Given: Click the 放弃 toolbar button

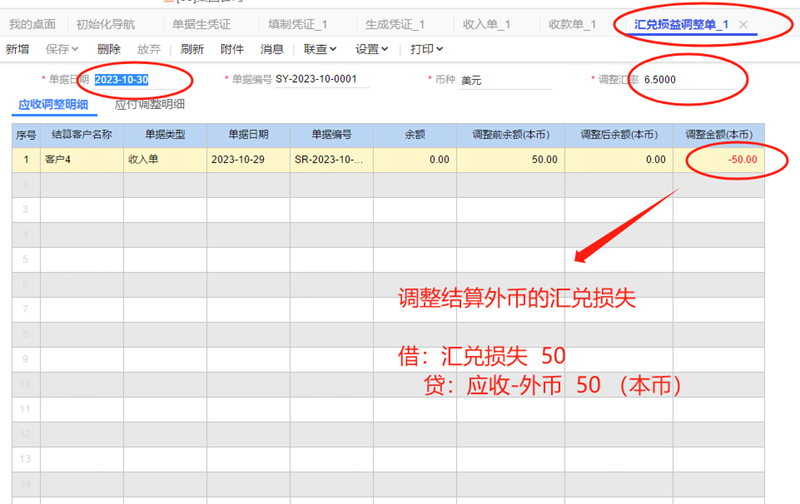Looking at the screenshot, I should tap(148, 49).
